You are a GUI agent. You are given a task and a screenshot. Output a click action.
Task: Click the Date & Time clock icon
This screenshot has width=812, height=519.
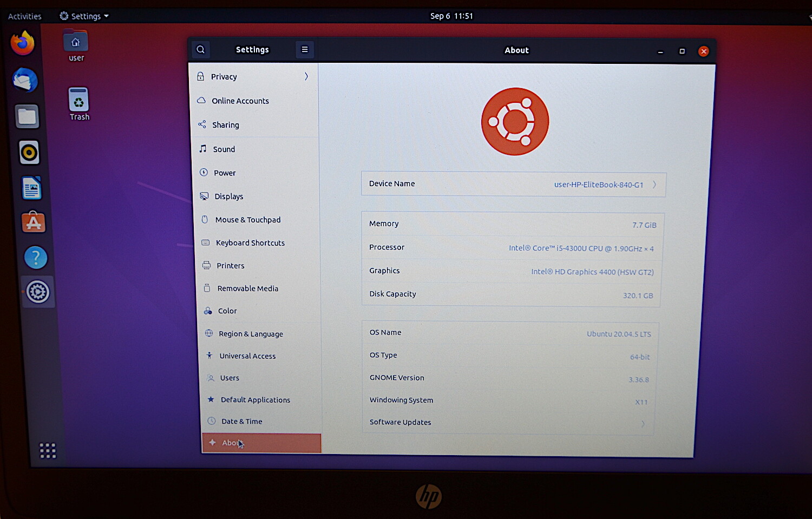tap(212, 421)
